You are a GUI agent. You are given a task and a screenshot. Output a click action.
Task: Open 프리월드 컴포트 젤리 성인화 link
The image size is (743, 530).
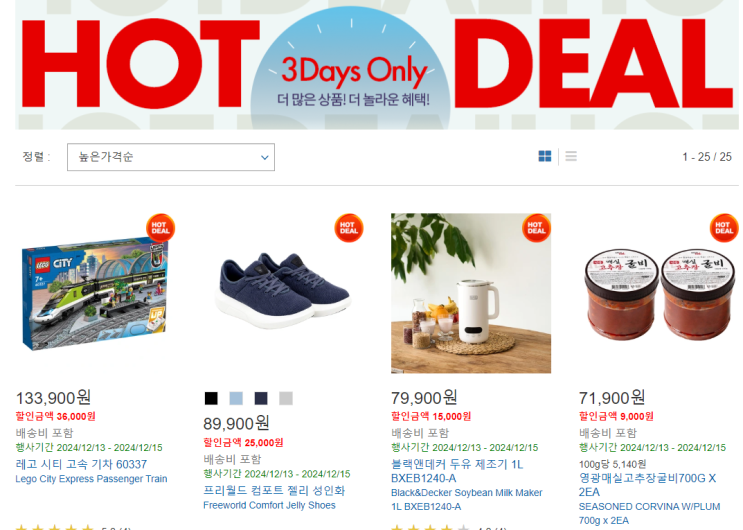click(274, 491)
